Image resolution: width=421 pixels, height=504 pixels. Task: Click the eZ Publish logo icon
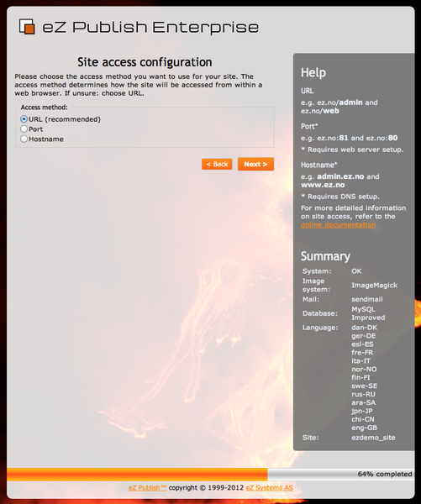pyautogui.click(x=27, y=26)
